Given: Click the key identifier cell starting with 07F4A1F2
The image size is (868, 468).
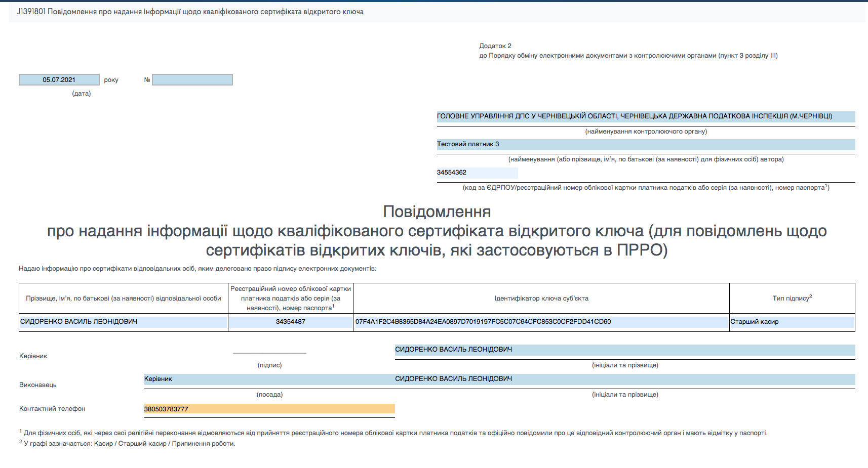Looking at the screenshot, I should coord(541,322).
